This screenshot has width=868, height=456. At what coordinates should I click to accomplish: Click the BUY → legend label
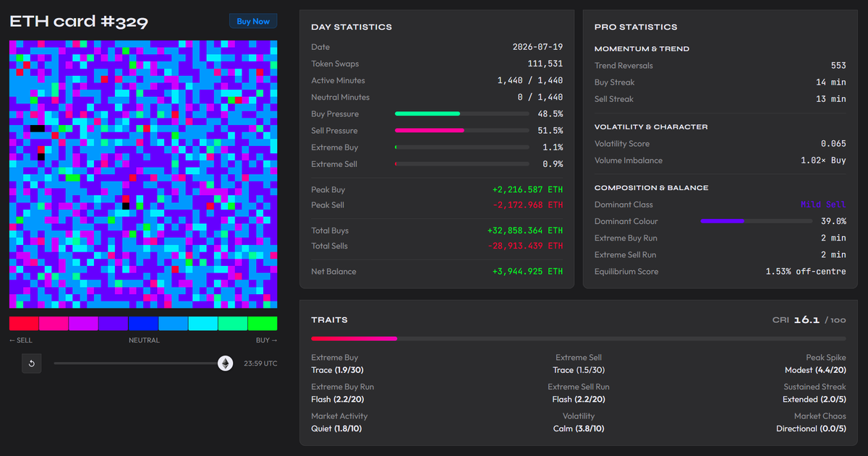click(266, 340)
